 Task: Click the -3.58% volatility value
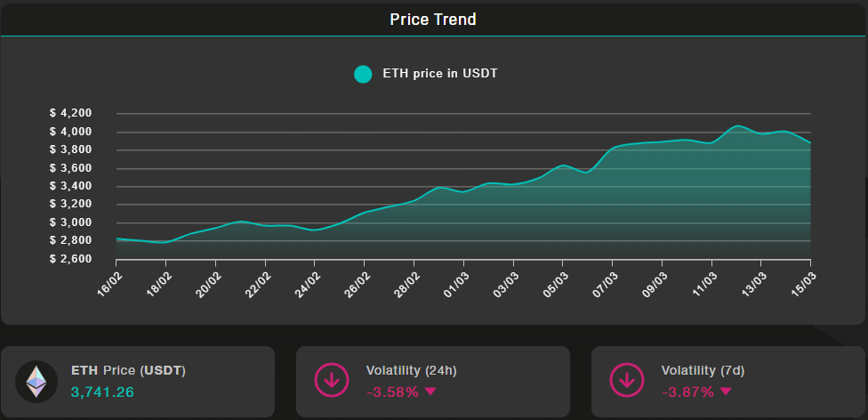(392, 392)
